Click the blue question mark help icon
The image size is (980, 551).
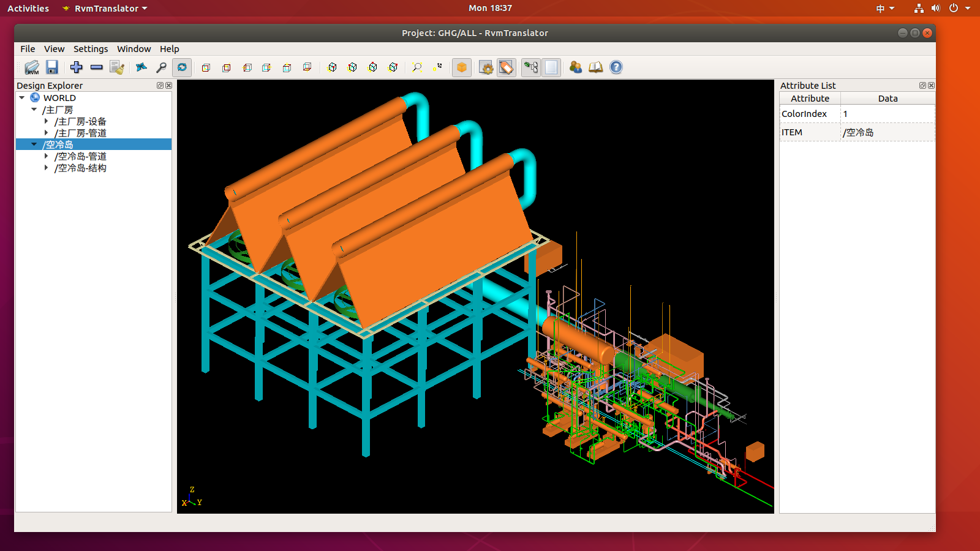(616, 67)
